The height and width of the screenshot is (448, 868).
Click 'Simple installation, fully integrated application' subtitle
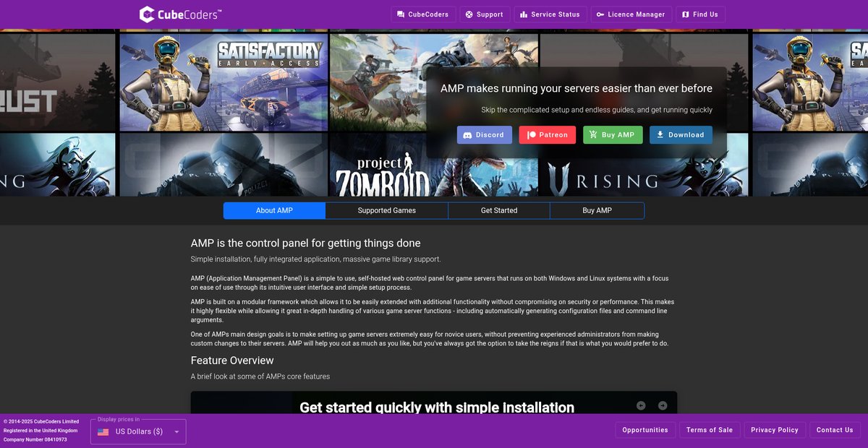tap(315, 259)
